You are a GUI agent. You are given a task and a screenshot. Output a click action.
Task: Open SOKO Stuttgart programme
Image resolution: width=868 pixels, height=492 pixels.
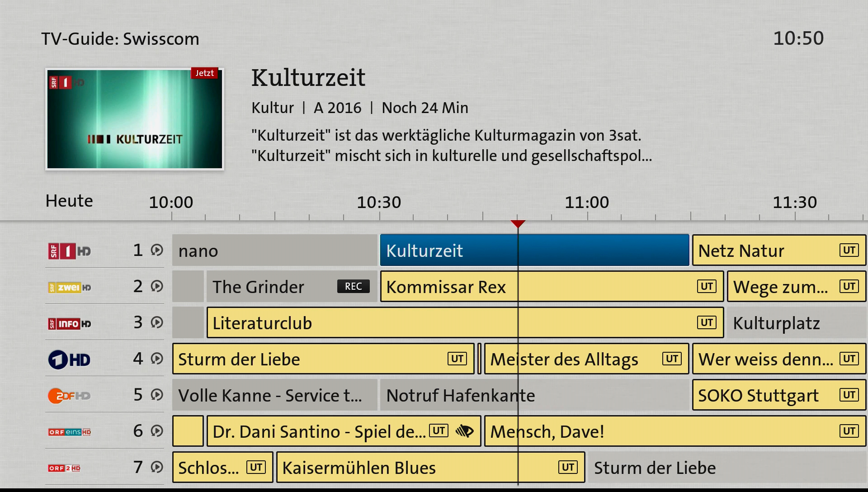coord(779,395)
